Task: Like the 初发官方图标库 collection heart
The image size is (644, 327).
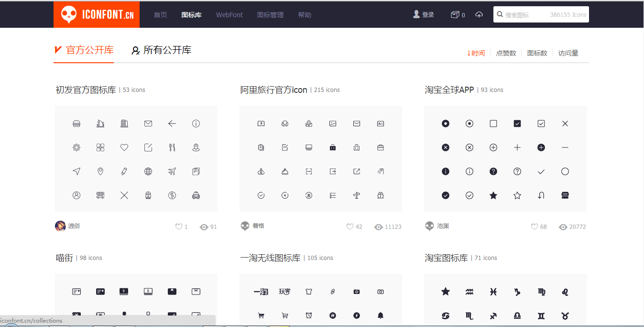Action: 179,227
